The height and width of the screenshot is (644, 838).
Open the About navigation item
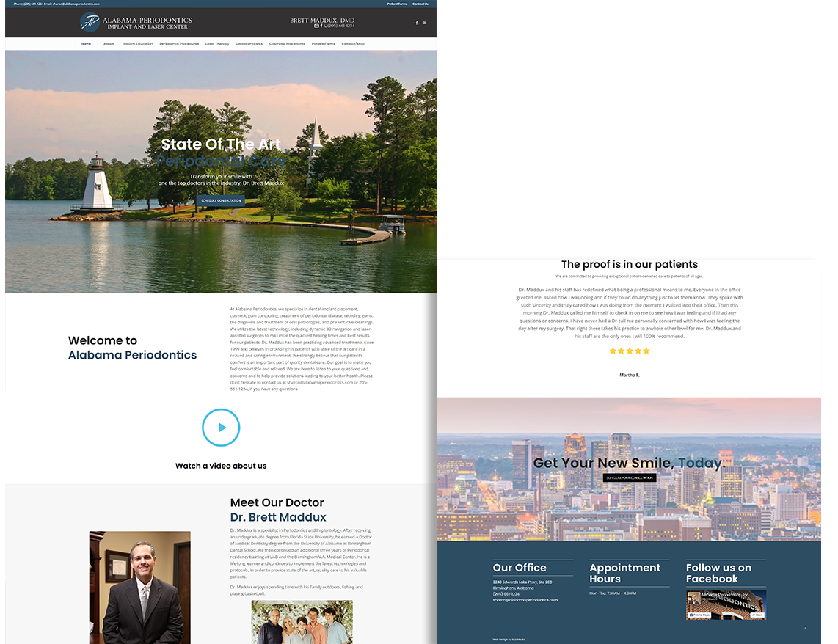pos(109,44)
